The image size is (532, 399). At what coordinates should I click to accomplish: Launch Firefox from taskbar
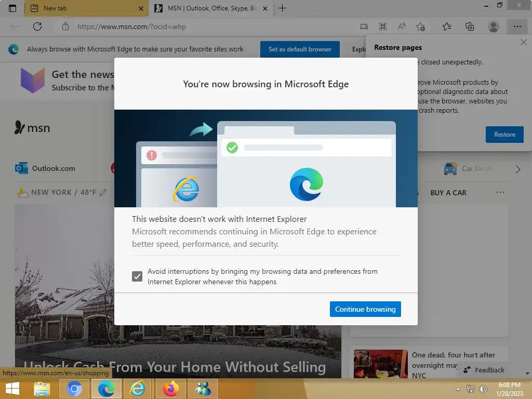pyautogui.click(x=170, y=389)
